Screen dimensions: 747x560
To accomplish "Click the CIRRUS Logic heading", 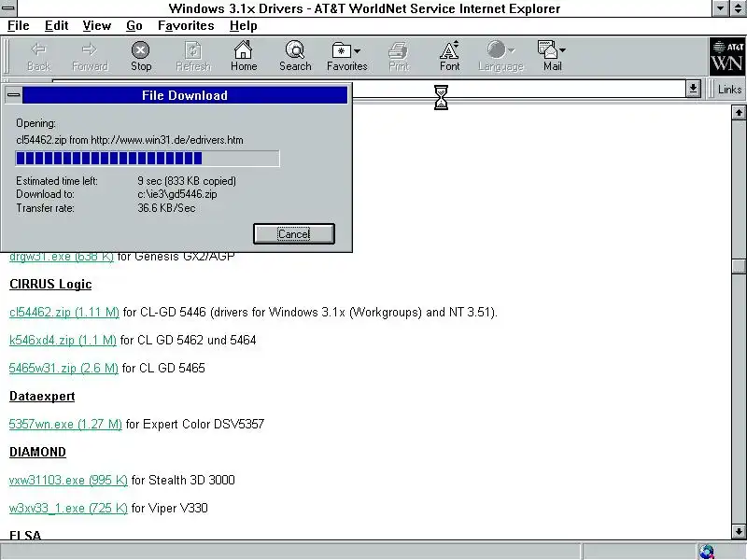I will 50,285.
